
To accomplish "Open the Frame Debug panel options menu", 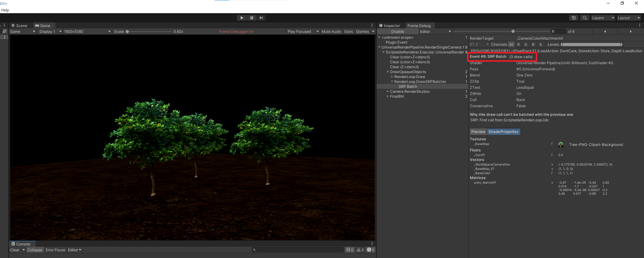I will point(639,25).
